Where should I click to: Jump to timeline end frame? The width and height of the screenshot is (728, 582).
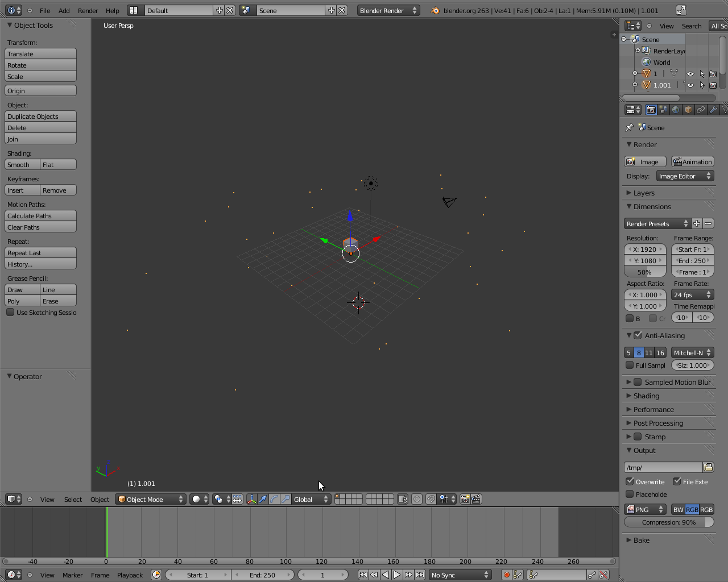coord(420,575)
